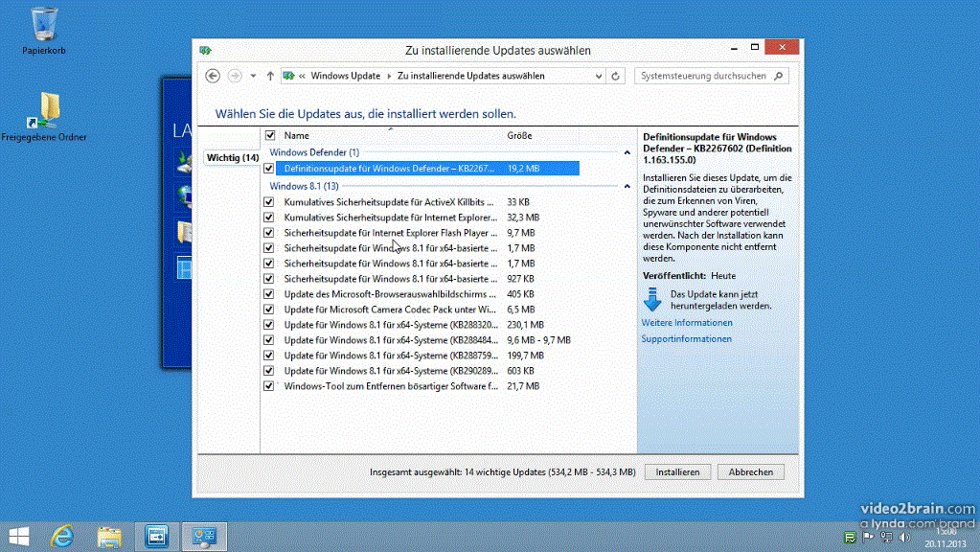Viewport: 980px width, 552px height.
Task: Click Windows Update in breadcrumb path
Action: tap(346, 76)
